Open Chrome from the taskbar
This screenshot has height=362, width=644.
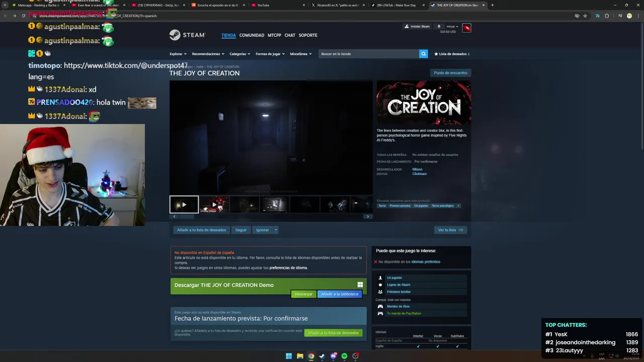pyautogui.click(x=311, y=356)
